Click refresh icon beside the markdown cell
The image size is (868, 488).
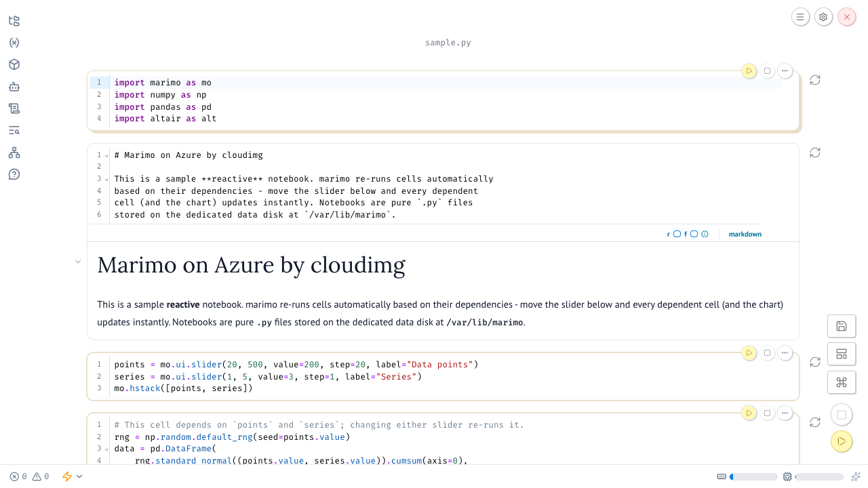[815, 152]
